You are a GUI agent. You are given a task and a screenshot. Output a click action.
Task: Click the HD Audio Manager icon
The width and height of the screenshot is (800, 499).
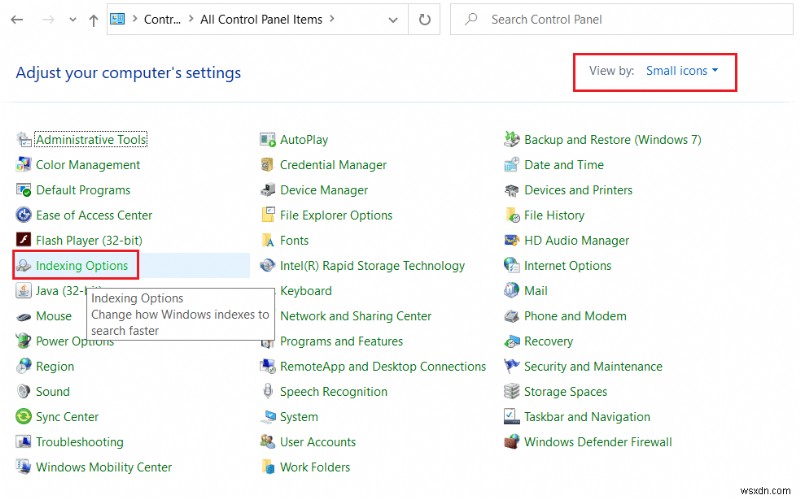[x=512, y=241]
